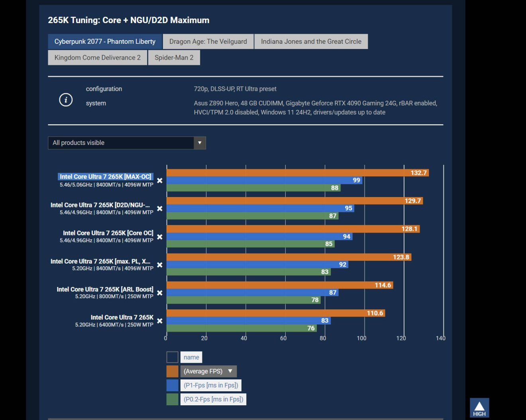Open the All products visible dropdown
Screen dimensions: 526x420
pos(121,143)
